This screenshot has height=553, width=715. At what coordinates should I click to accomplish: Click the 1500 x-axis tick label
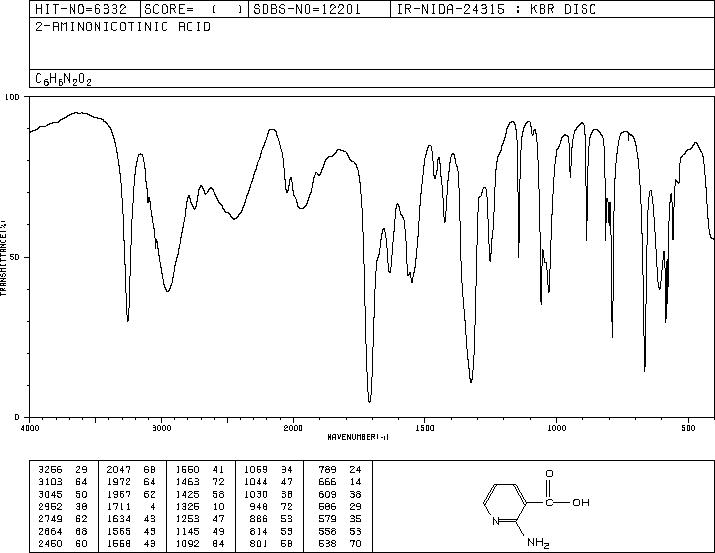coord(425,428)
